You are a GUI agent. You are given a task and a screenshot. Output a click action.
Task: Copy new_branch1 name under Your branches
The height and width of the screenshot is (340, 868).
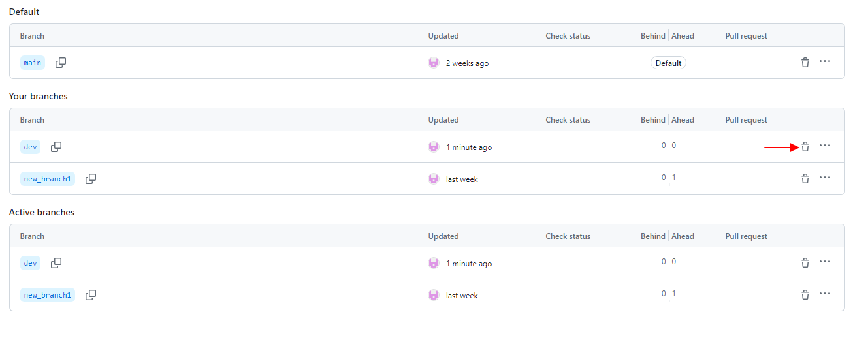pos(91,179)
